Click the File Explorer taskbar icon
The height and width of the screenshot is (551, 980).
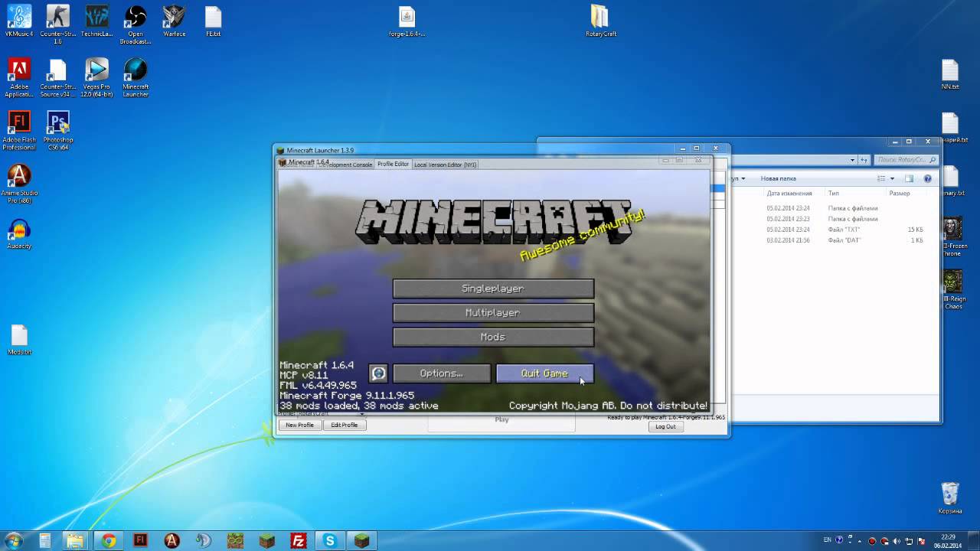click(77, 540)
